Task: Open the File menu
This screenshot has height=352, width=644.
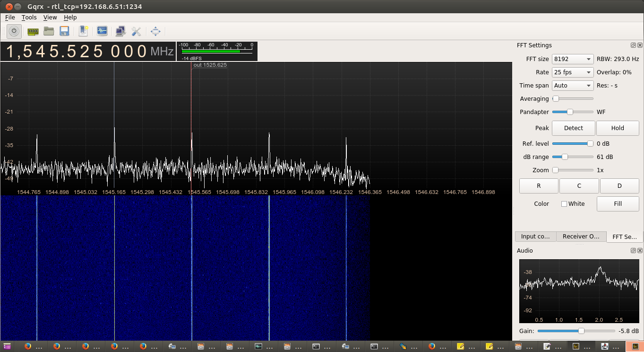Action: [10, 18]
